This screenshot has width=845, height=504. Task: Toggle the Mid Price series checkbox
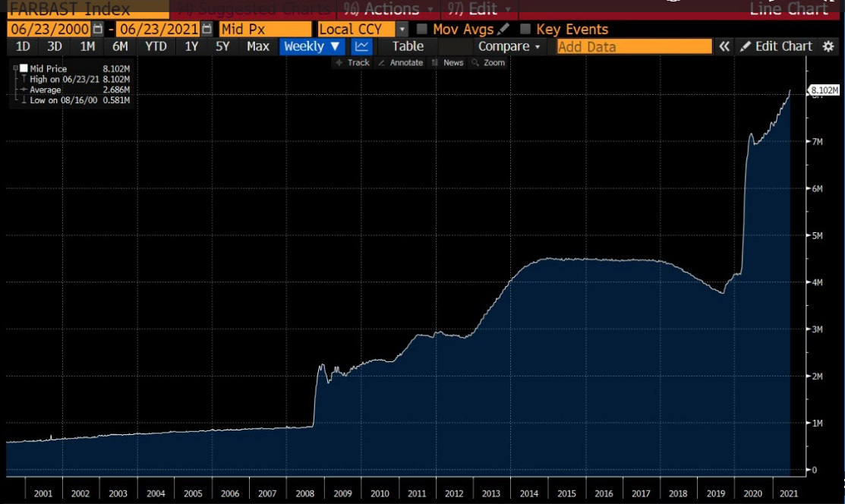click(x=24, y=69)
